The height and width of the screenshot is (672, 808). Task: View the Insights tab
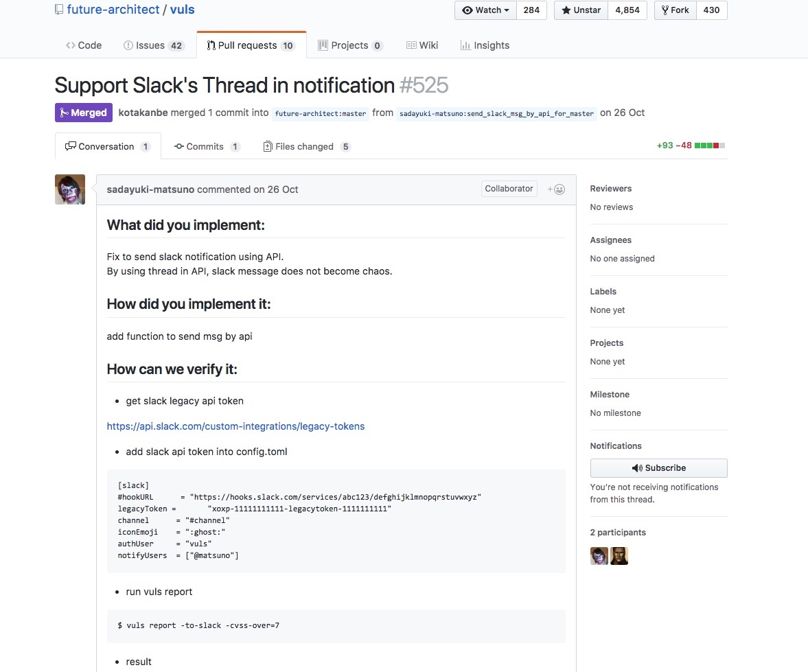(x=485, y=45)
